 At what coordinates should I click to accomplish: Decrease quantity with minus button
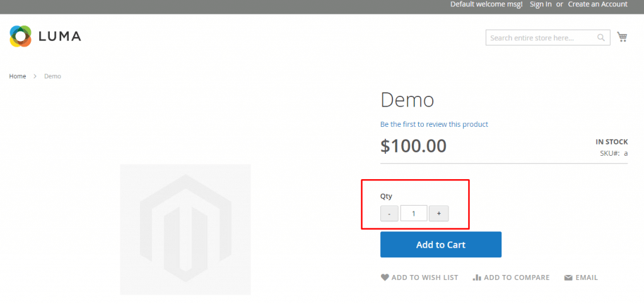(389, 214)
